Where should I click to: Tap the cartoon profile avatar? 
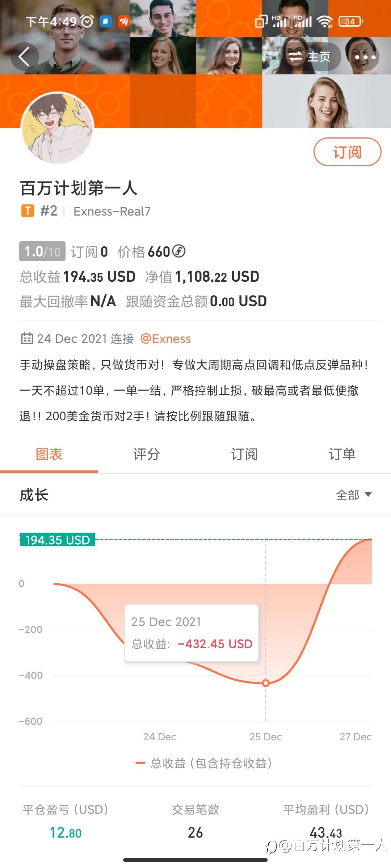58,128
